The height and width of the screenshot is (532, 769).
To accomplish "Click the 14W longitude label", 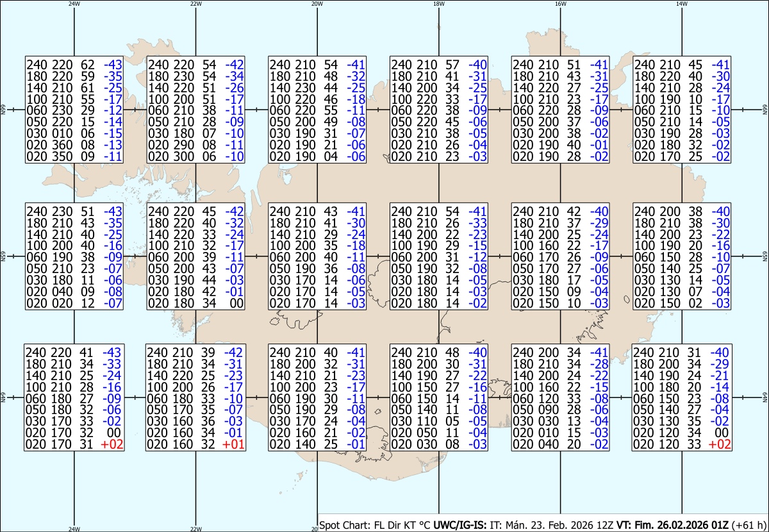I will pos(682,3).
